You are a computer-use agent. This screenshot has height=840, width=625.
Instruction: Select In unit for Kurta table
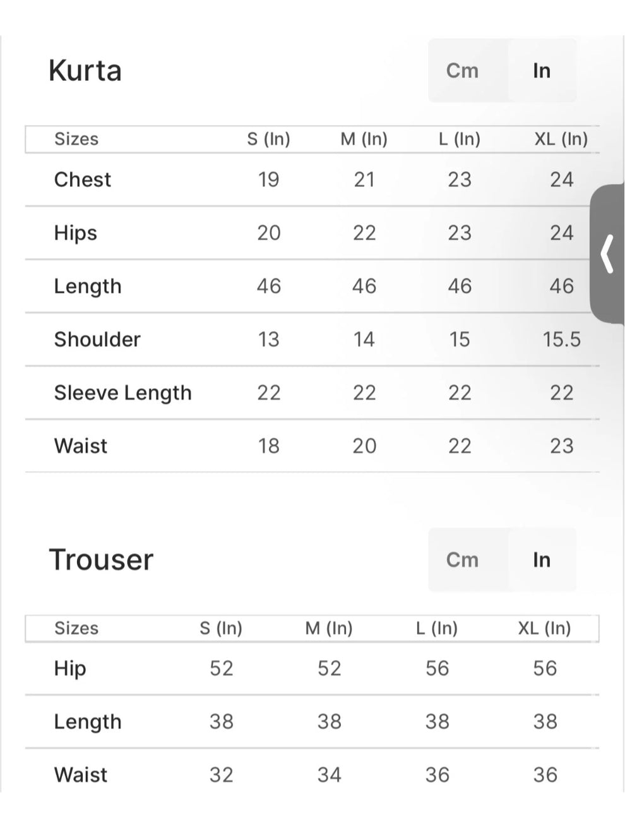[542, 71]
